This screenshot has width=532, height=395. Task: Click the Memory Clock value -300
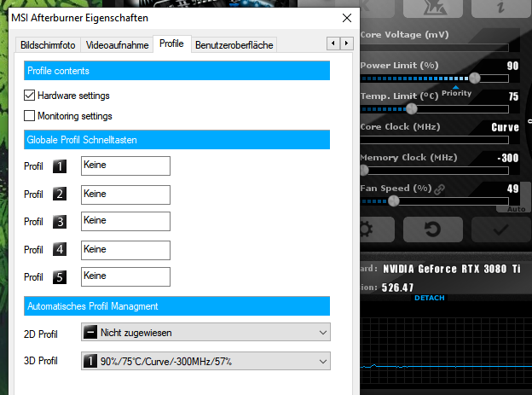[x=508, y=158]
